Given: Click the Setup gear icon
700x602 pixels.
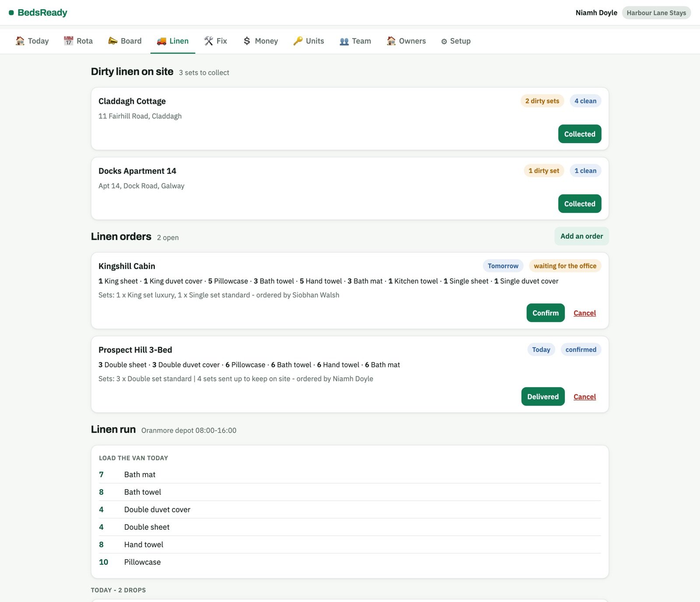Looking at the screenshot, I should [444, 41].
